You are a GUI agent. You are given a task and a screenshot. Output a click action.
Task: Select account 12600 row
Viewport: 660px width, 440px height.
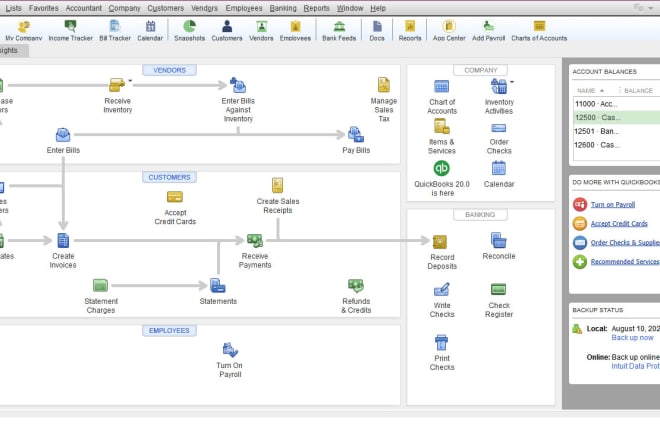(x=617, y=145)
